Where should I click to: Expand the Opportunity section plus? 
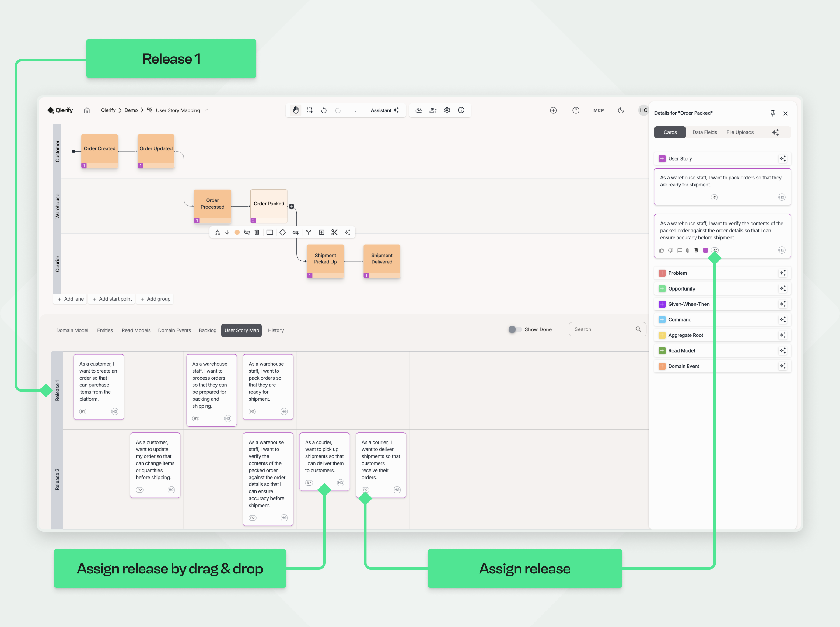pyautogui.click(x=662, y=288)
